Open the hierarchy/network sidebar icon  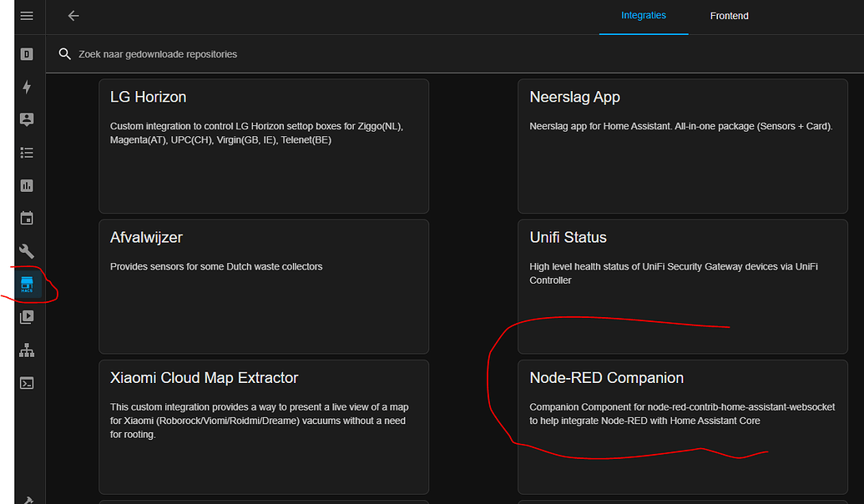[x=26, y=350]
